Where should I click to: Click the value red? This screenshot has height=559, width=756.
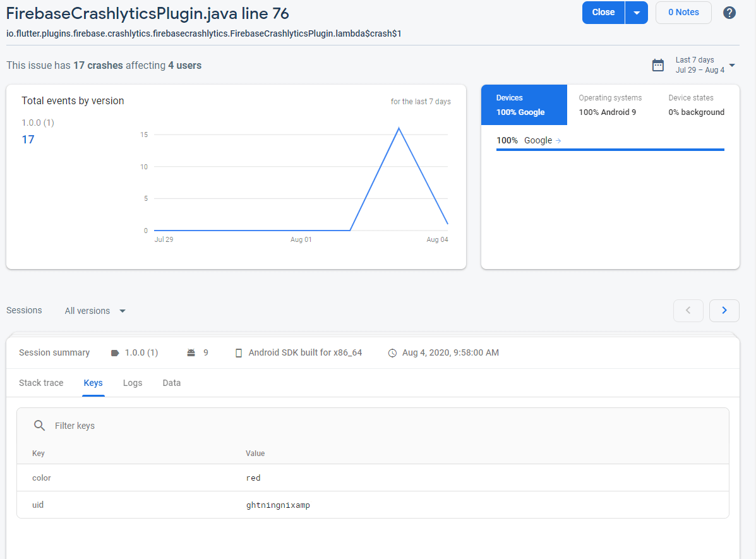coord(253,478)
